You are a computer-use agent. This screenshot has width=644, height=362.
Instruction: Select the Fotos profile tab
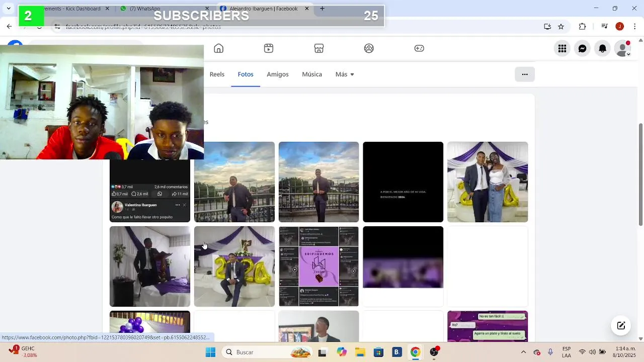[x=246, y=74]
